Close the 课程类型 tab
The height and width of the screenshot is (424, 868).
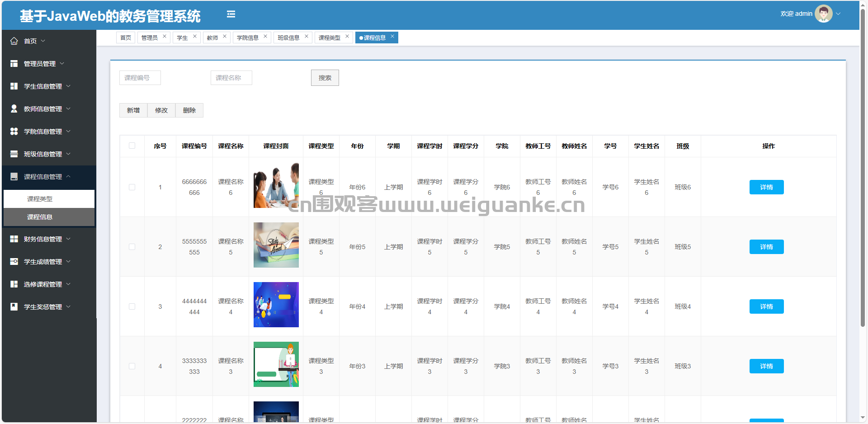click(x=347, y=37)
